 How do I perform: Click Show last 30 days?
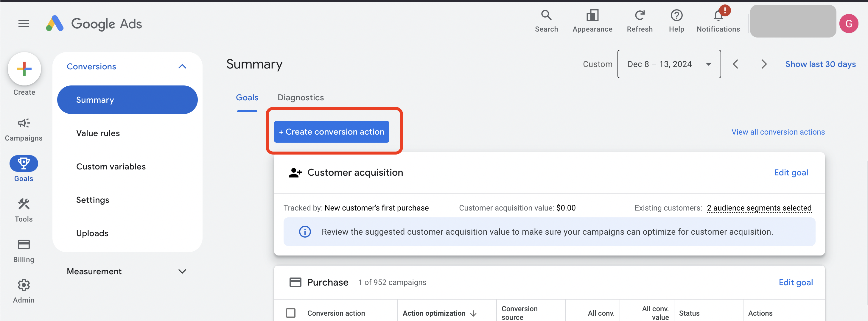click(x=820, y=64)
